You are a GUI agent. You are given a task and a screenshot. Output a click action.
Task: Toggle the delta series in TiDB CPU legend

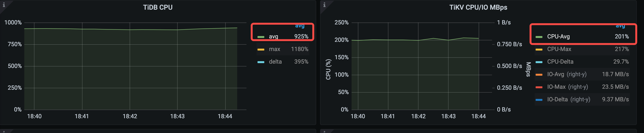click(275, 62)
